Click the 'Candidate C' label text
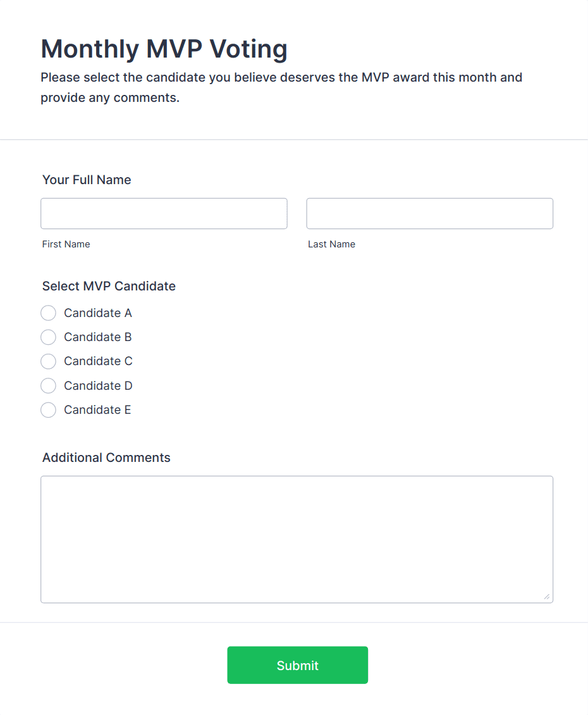Screen dimensions: 588x715 coord(98,361)
